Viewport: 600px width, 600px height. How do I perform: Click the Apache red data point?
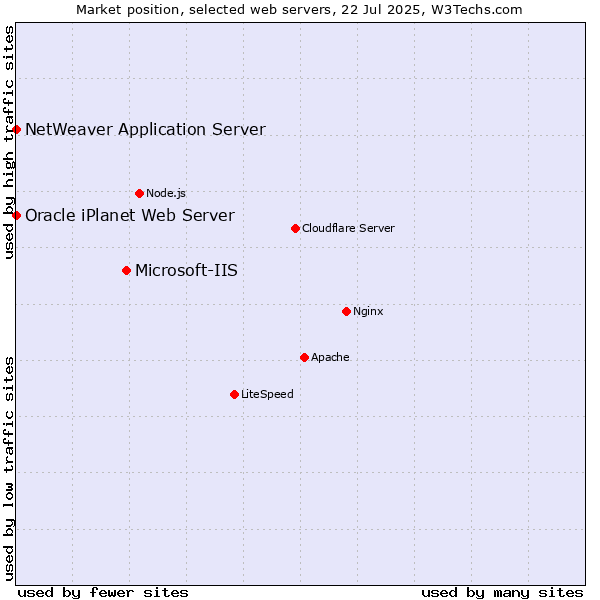[x=305, y=357]
